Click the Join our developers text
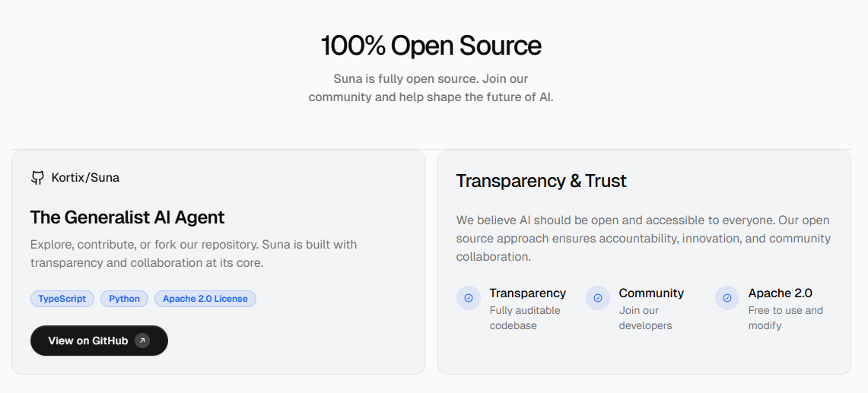 click(645, 318)
